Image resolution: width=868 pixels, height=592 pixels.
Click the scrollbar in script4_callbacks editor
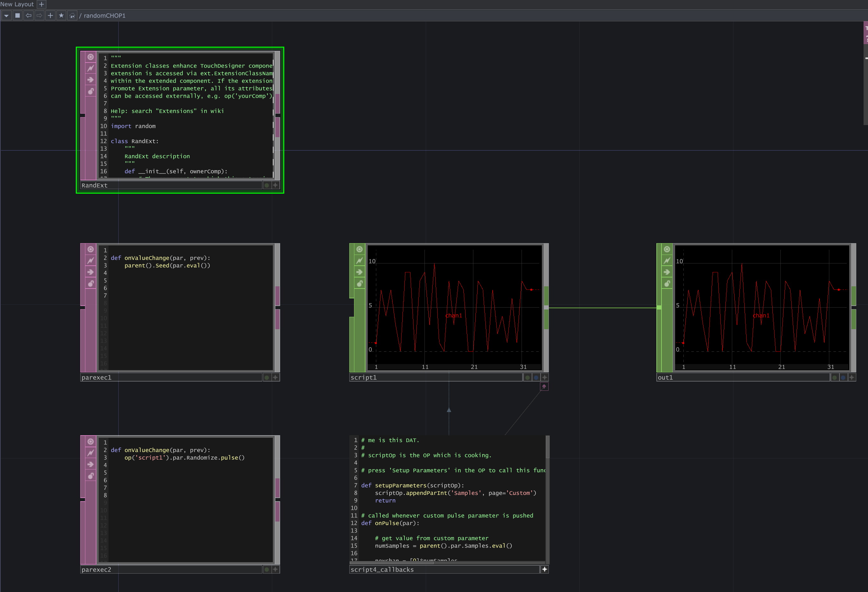click(547, 447)
